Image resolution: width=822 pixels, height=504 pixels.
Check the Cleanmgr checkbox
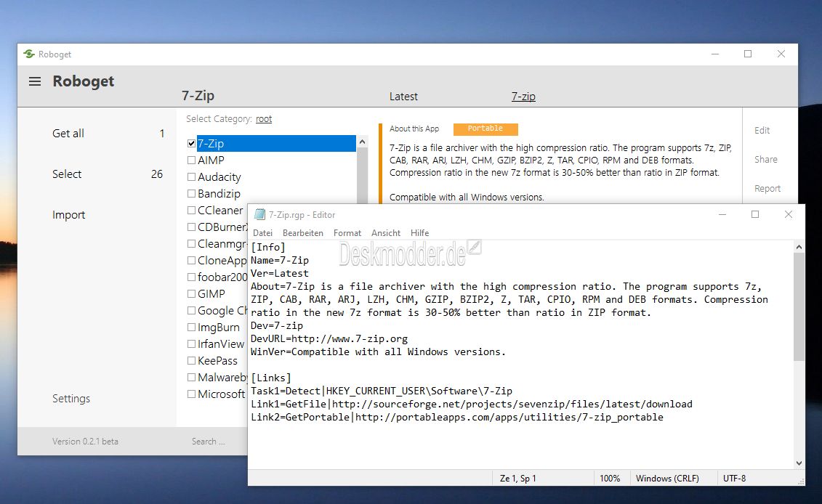(191, 244)
